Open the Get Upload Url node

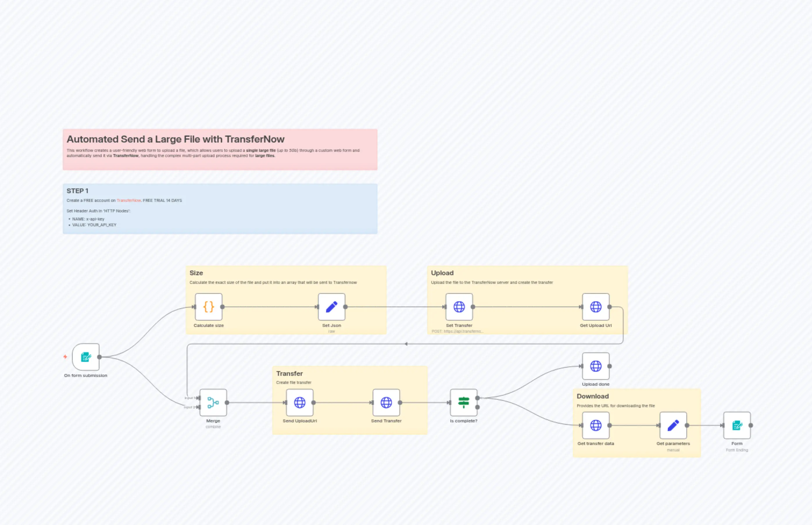point(595,307)
